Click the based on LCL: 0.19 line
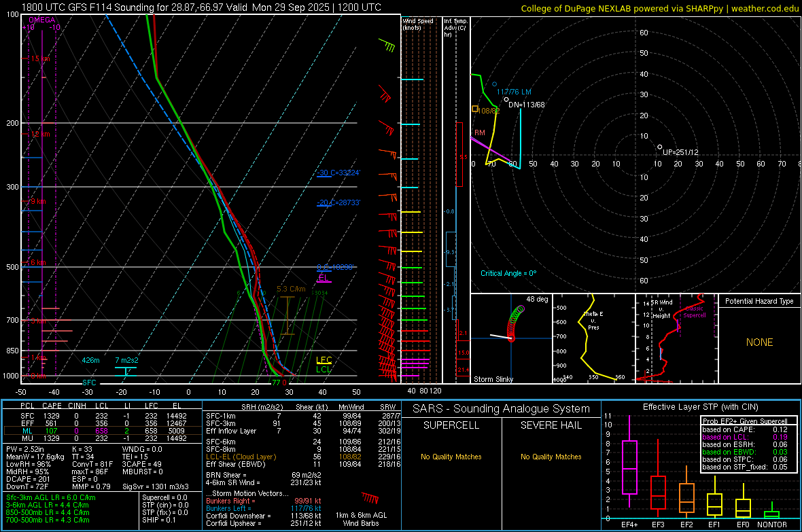Screen dimensions: 802x532 click(745, 438)
